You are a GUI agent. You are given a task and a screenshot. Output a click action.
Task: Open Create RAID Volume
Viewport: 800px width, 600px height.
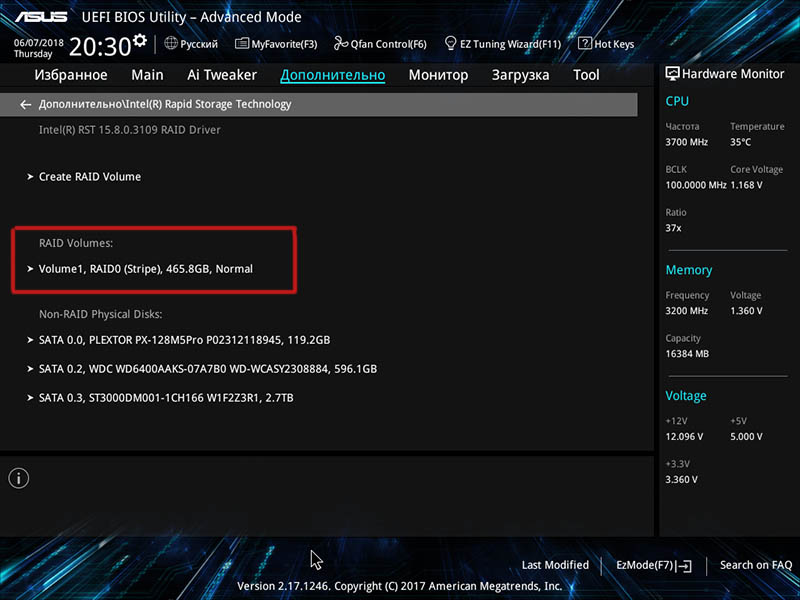(x=90, y=177)
